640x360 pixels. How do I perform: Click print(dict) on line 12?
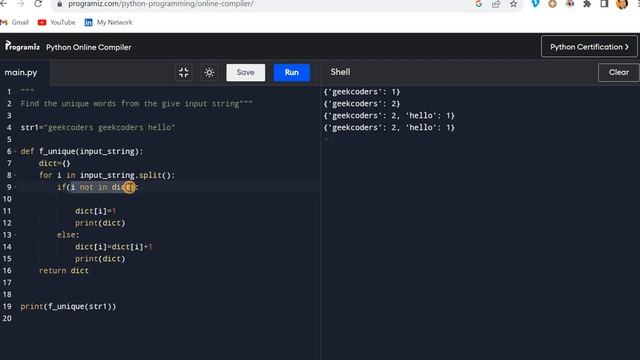coord(100,223)
